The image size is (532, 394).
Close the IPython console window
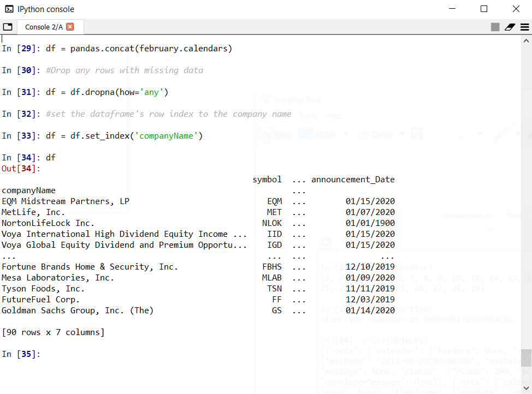(516, 9)
